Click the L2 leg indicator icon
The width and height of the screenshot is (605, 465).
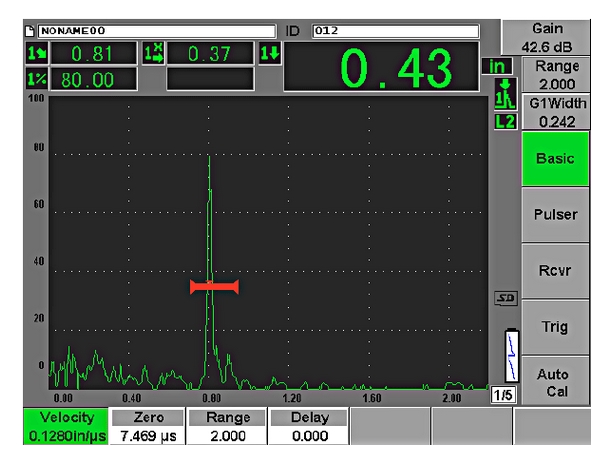point(505,122)
